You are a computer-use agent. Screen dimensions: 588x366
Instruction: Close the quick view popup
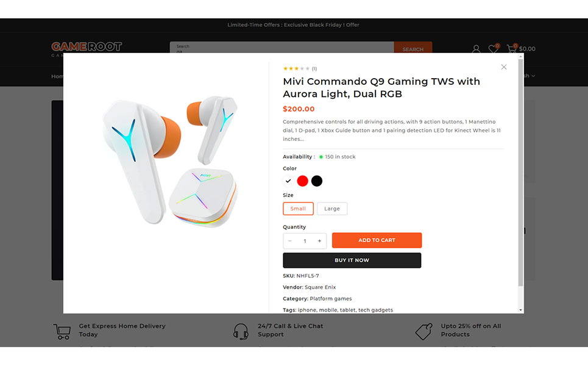[503, 67]
